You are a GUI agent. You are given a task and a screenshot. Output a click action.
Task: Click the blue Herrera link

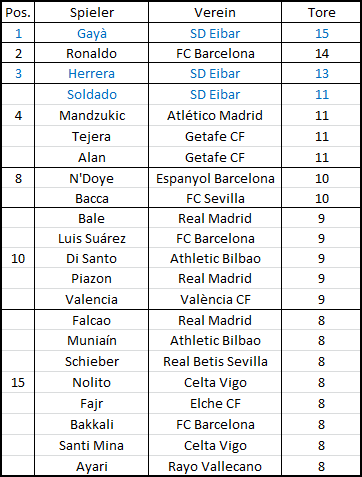click(92, 73)
